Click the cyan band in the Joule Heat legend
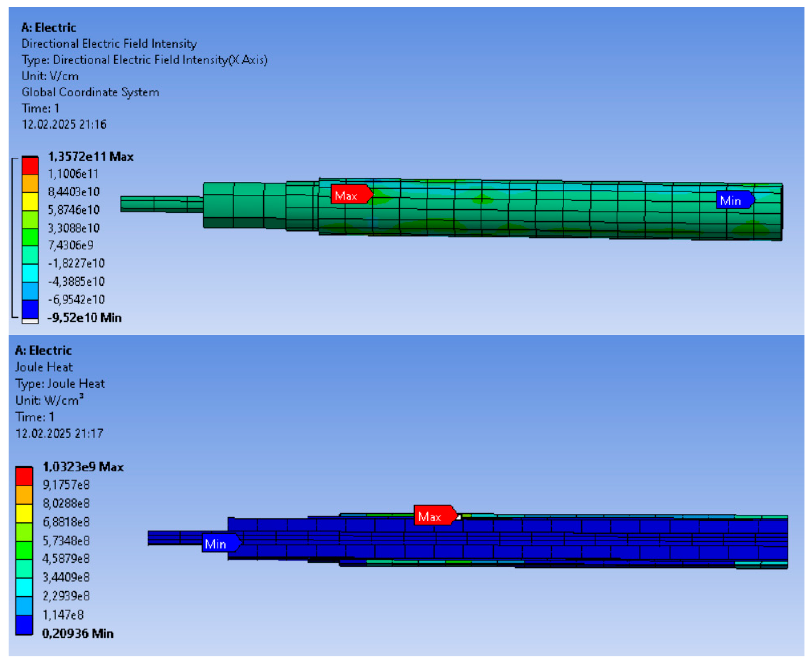 tap(24, 587)
